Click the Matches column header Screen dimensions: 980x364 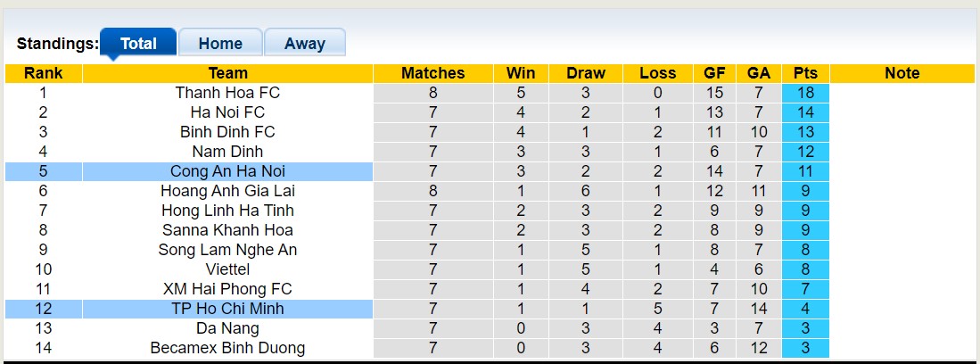click(x=433, y=73)
